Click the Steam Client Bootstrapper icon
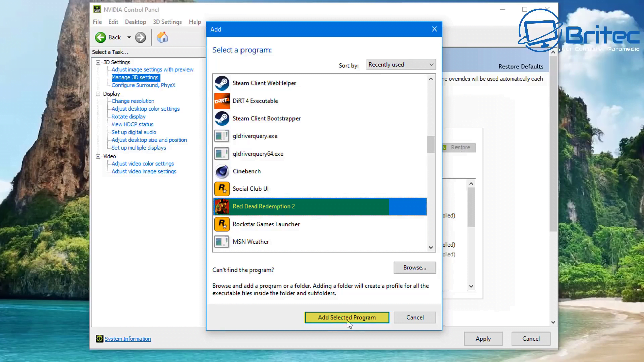 point(222,118)
